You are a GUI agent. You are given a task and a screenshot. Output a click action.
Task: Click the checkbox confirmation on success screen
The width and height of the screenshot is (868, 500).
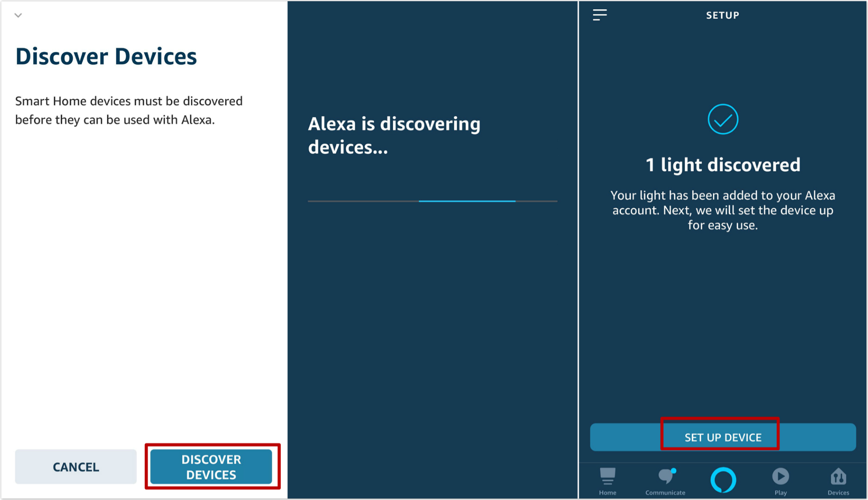click(x=724, y=119)
